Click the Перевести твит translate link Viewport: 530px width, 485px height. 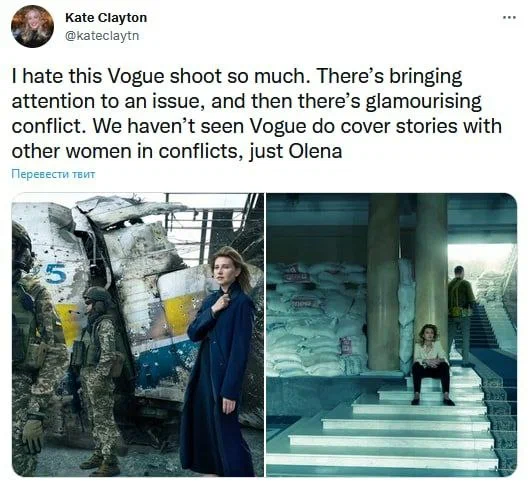click(x=53, y=174)
